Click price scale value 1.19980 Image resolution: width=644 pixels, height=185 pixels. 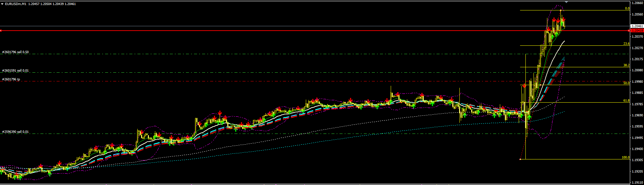coord(637,81)
